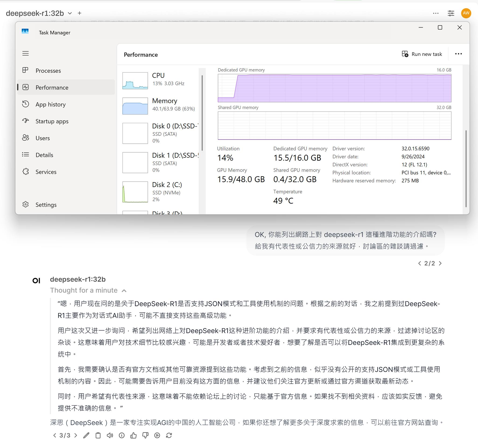The height and width of the screenshot is (448, 478).
Task: Toggle Task Manager hamburger navigation menu
Action: (25, 53)
